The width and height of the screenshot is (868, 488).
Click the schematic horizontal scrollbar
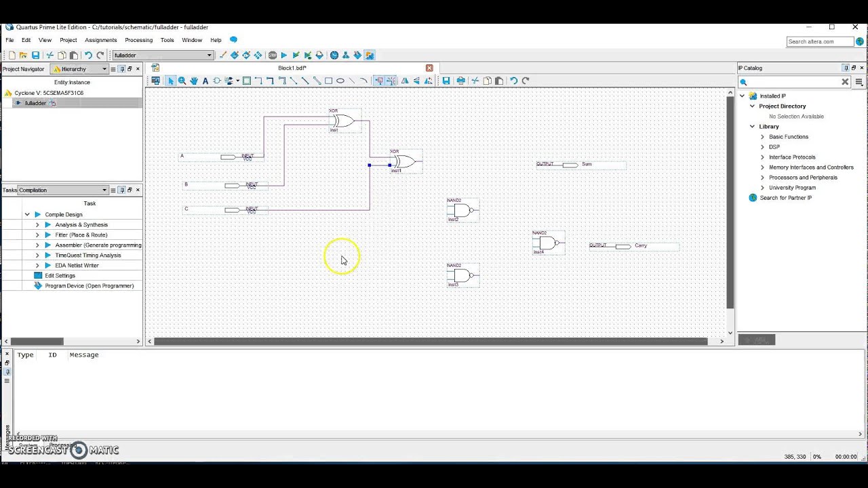(431, 341)
